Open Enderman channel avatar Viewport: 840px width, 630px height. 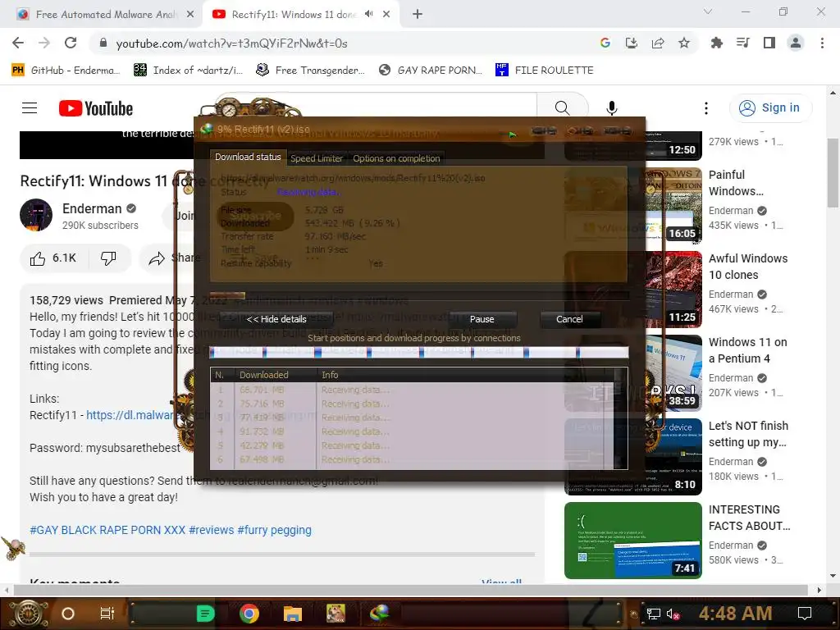pyautogui.click(x=36, y=215)
